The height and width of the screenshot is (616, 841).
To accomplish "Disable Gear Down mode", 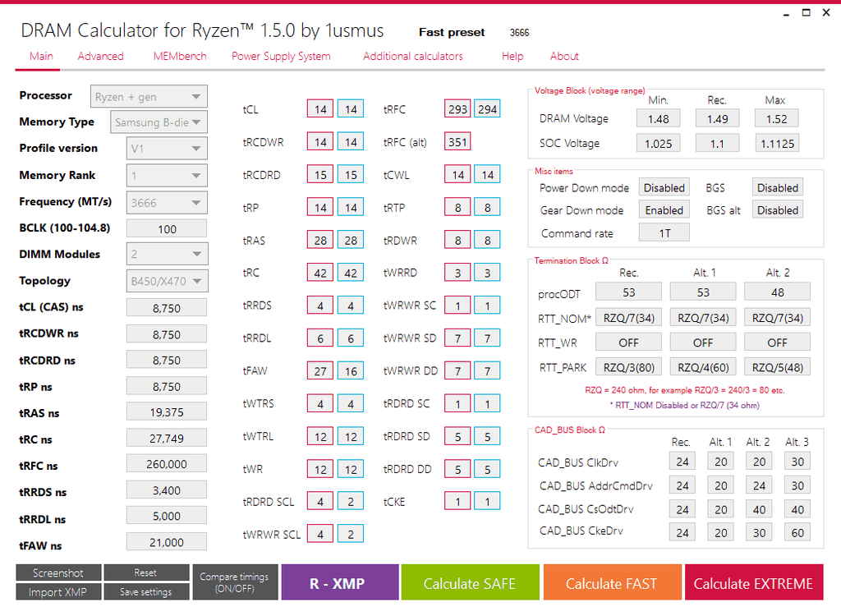I will click(x=664, y=209).
